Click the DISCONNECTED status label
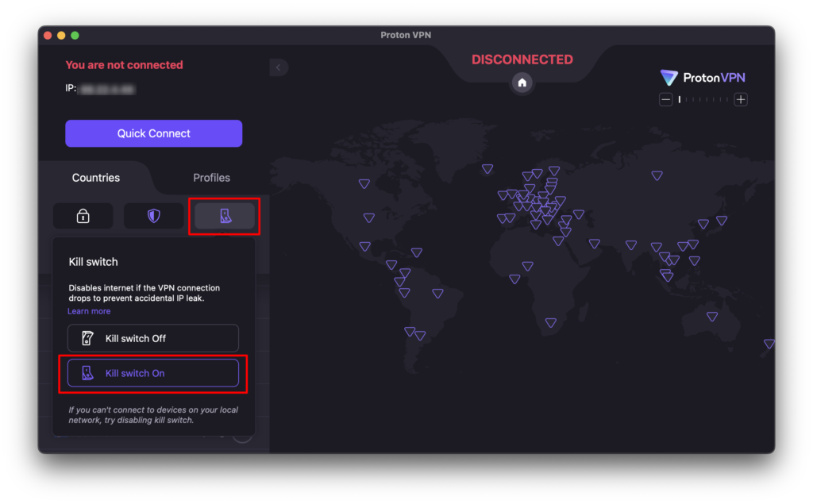Screen dimensions: 813x504 click(522, 60)
